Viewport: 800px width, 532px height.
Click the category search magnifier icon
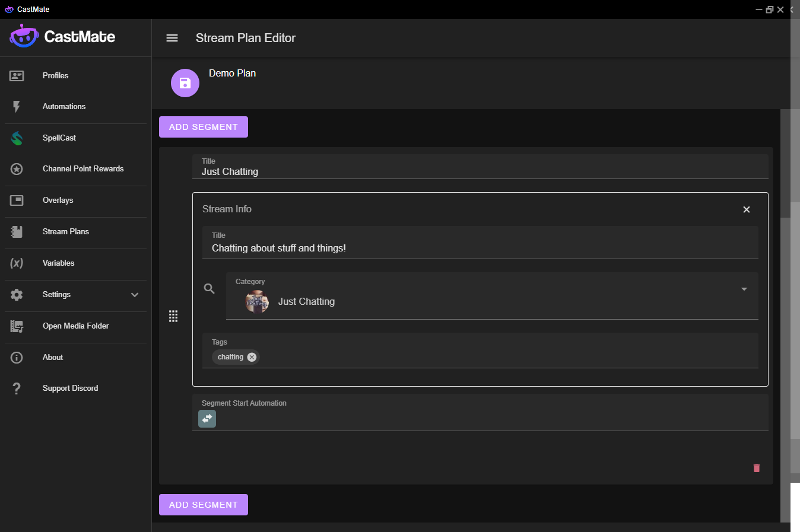(x=209, y=289)
